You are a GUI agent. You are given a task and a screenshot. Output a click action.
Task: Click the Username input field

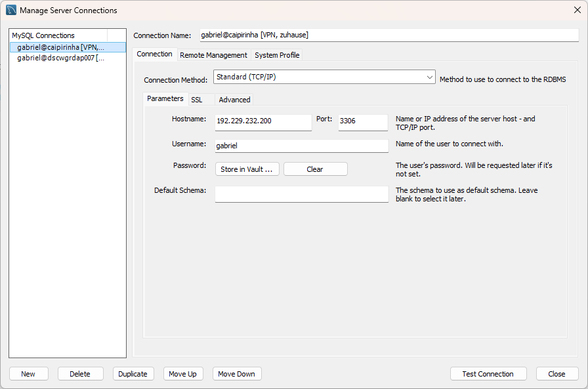pyautogui.click(x=301, y=146)
